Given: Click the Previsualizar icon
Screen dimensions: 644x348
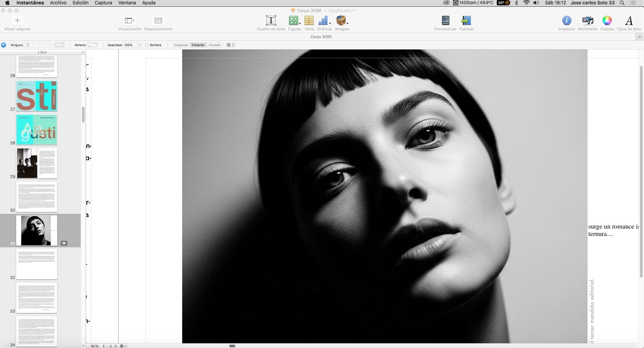Looking at the screenshot, I should click(x=445, y=21).
